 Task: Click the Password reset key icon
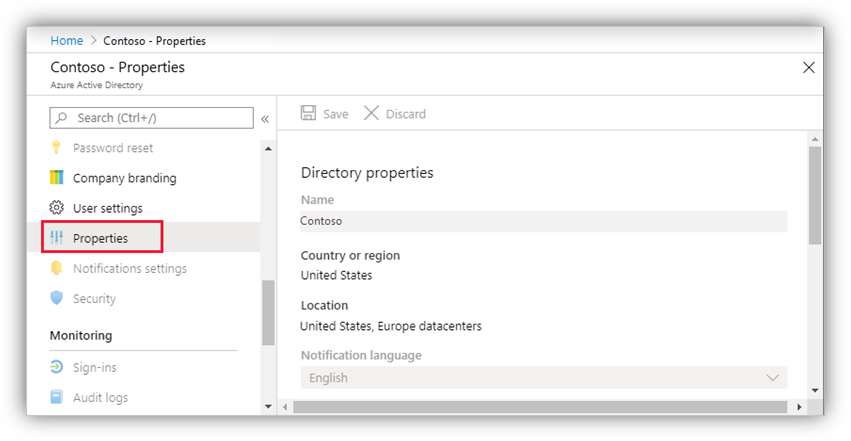(56, 148)
